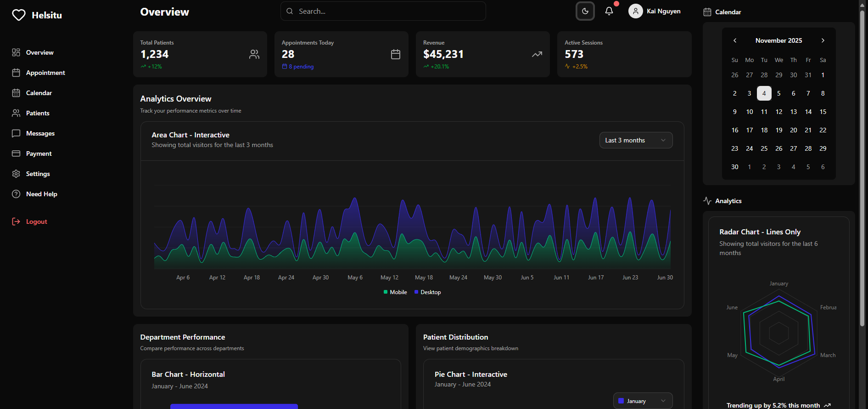Click the trending arrow icon on Revenue card
868x409 pixels.
click(x=537, y=54)
